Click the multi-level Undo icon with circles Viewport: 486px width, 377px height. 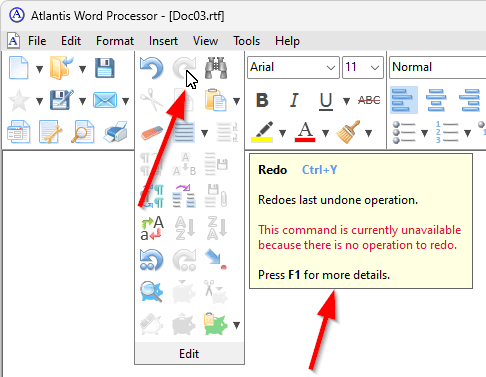[152, 260]
